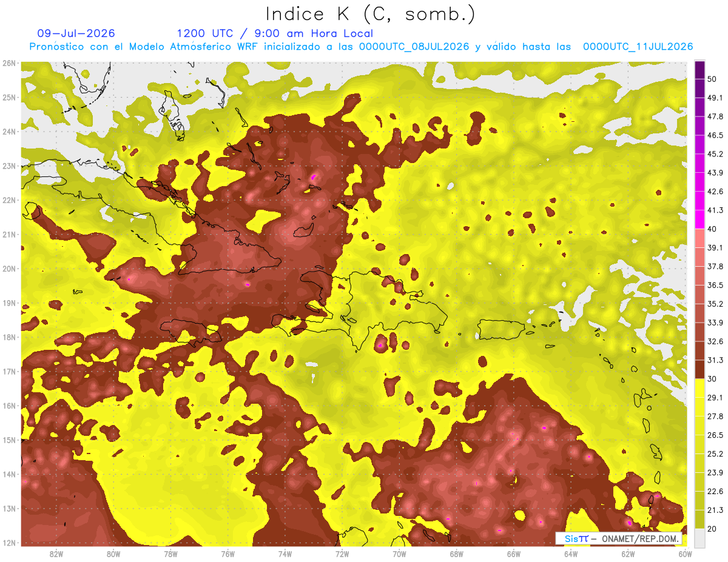The image size is (728, 562).
Task: Click the color bar label '31.3'
Action: pyautogui.click(x=715, y=360)
